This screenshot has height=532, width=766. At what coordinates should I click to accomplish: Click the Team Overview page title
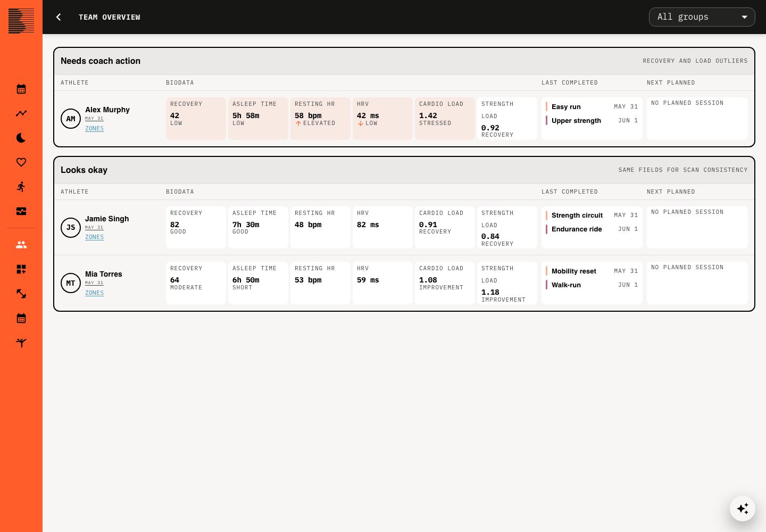tap(110, 17)
